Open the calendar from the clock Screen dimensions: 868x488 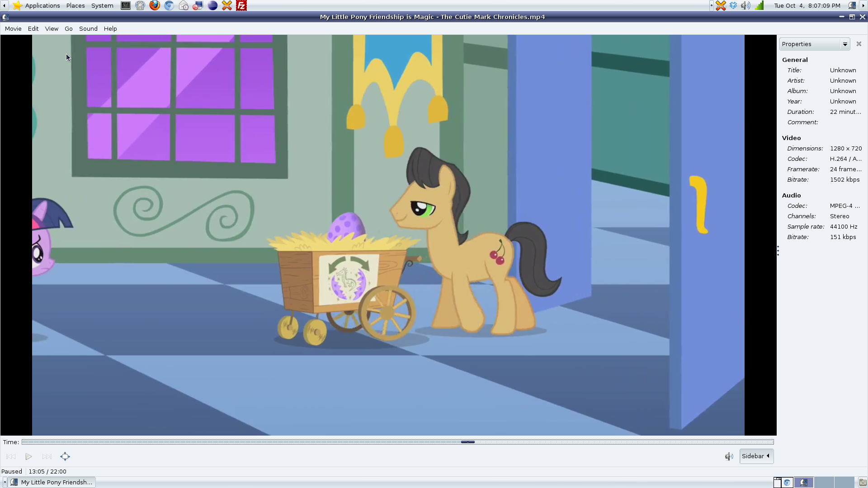point(807,5)
